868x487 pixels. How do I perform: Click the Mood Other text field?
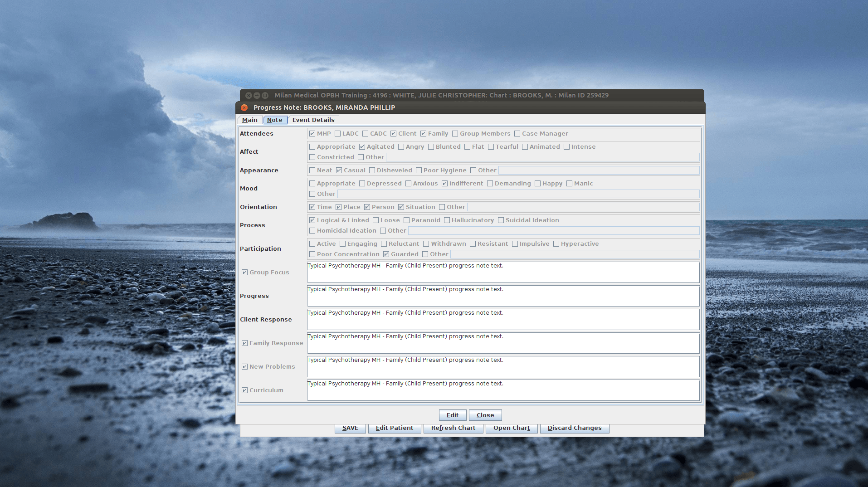[518, 194]
